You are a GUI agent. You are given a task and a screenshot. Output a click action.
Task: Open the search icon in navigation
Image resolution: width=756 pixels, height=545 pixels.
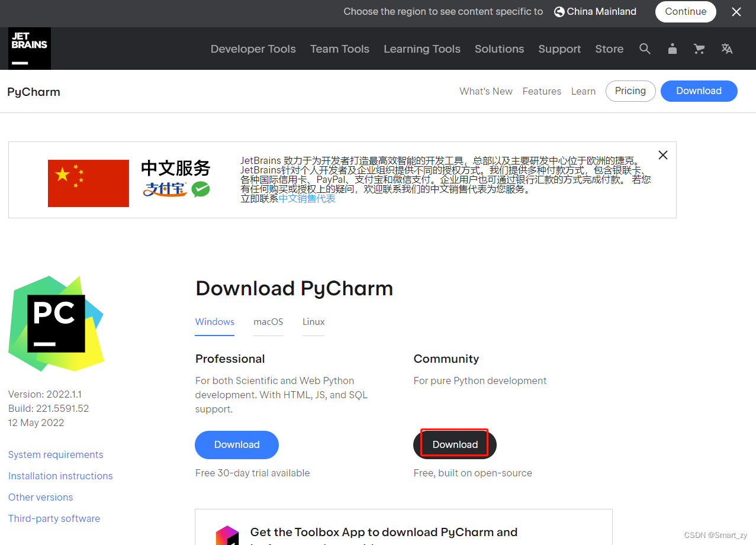[645, 49]
